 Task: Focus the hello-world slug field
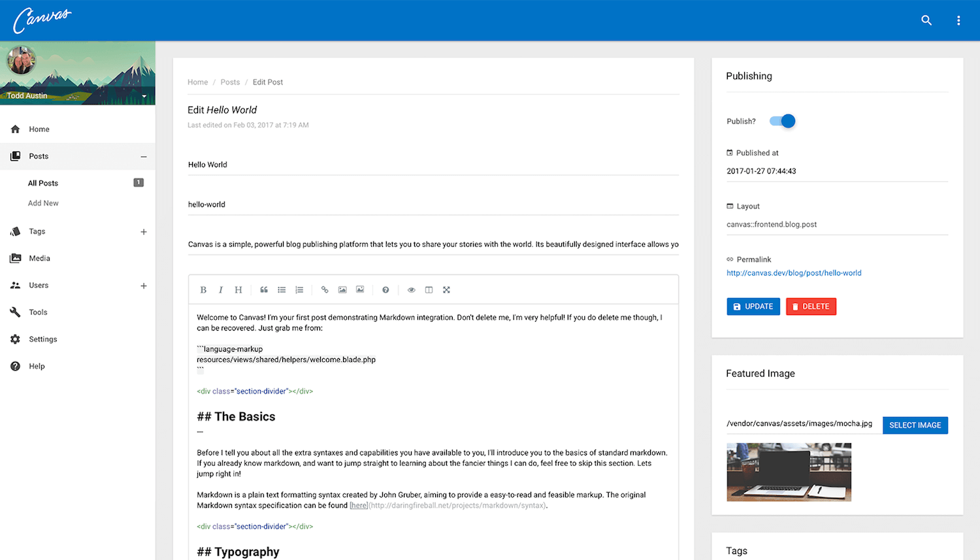[x=433, y=205]
